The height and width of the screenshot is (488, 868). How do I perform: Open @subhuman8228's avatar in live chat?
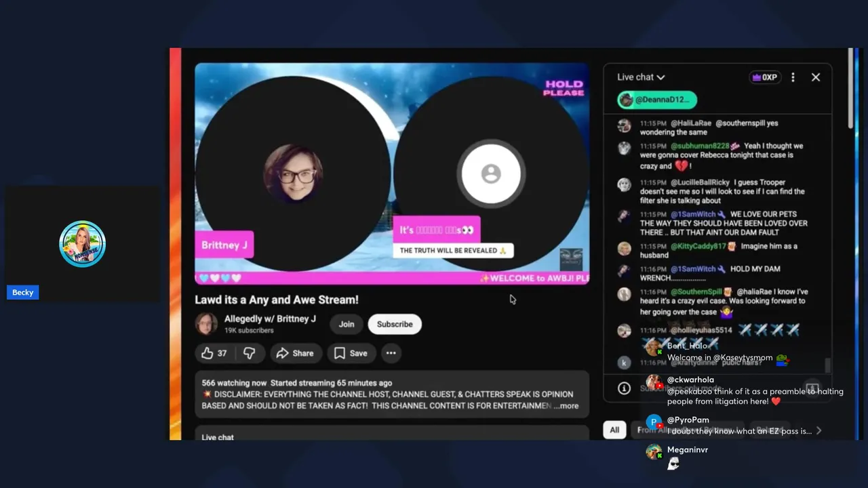click(x=624, y=147)
